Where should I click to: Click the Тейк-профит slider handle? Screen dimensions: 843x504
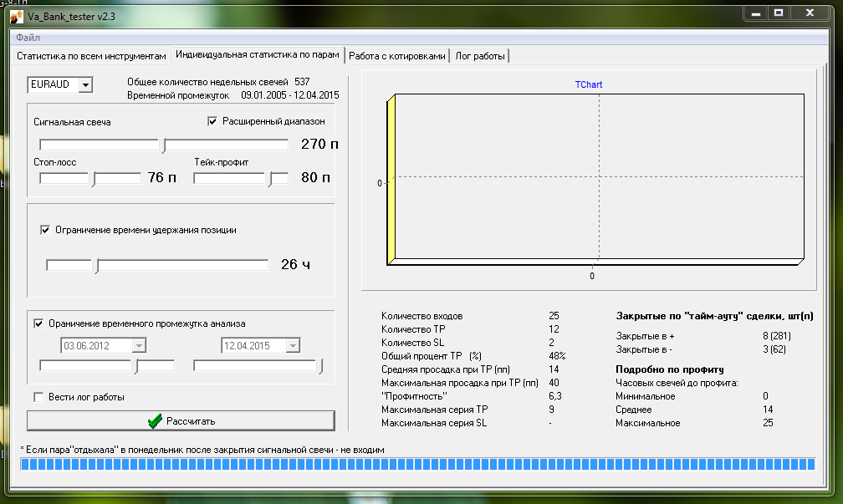(x=271, y=179)
